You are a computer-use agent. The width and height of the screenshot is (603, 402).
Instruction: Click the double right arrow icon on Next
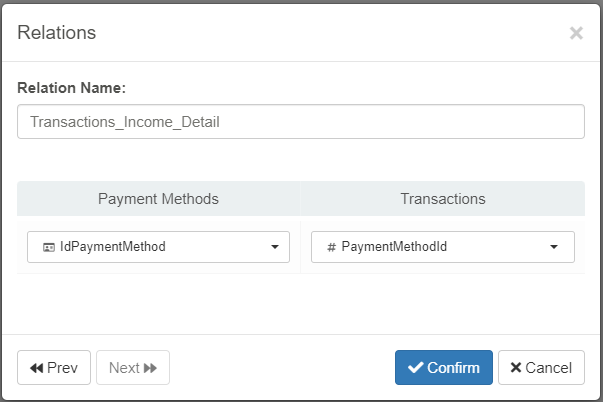click(151, 368)
